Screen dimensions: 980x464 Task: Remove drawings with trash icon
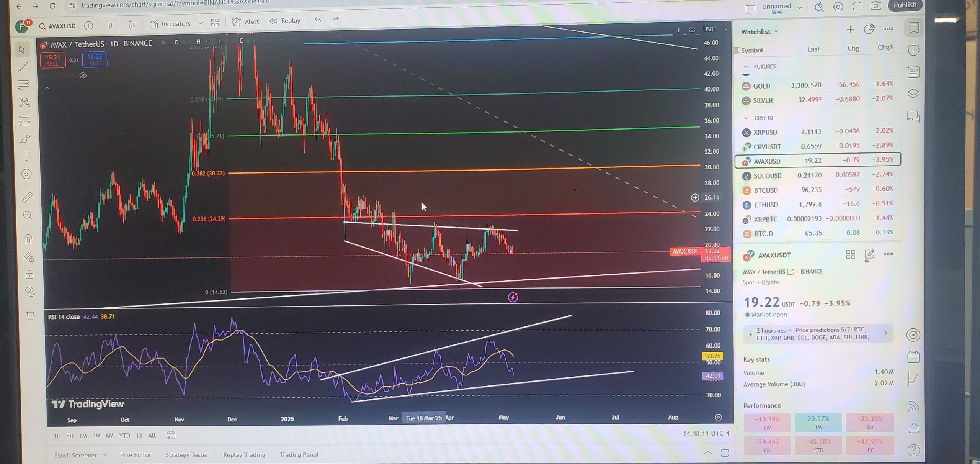coord(30,315)
